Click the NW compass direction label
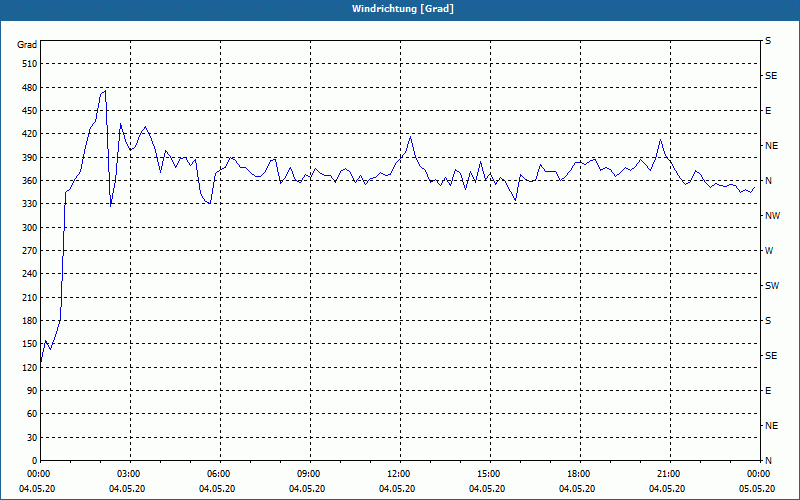 click(772, 216)
